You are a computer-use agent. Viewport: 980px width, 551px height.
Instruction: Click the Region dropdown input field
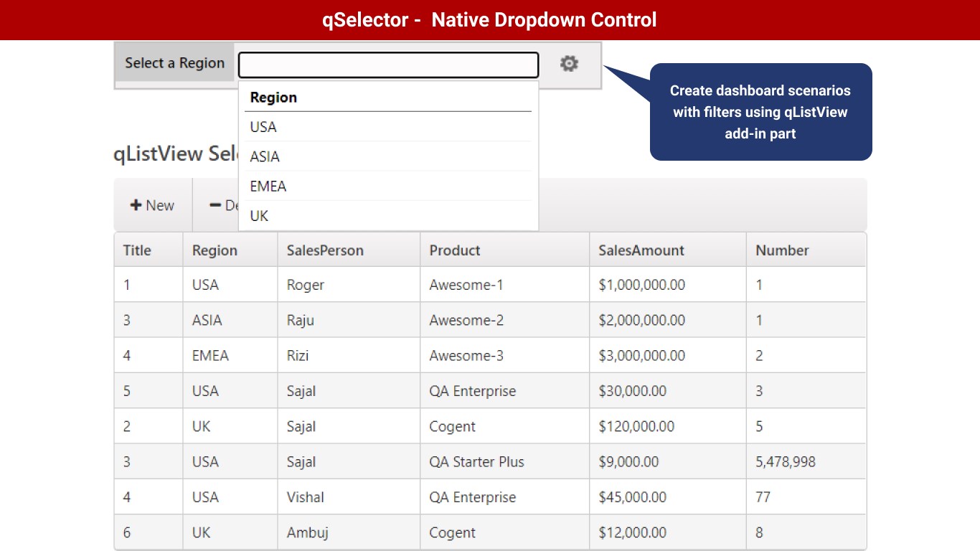(x=388, y=65)
